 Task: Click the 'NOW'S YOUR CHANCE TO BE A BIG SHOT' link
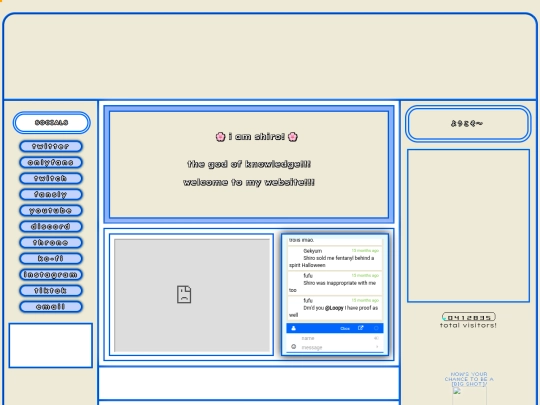[x=469, y=379]
